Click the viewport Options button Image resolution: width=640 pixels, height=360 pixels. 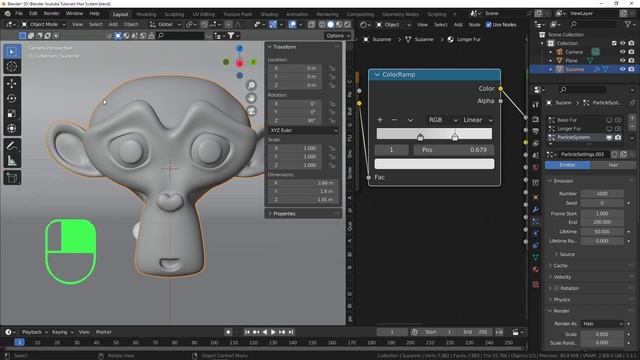tap(338, 36)
